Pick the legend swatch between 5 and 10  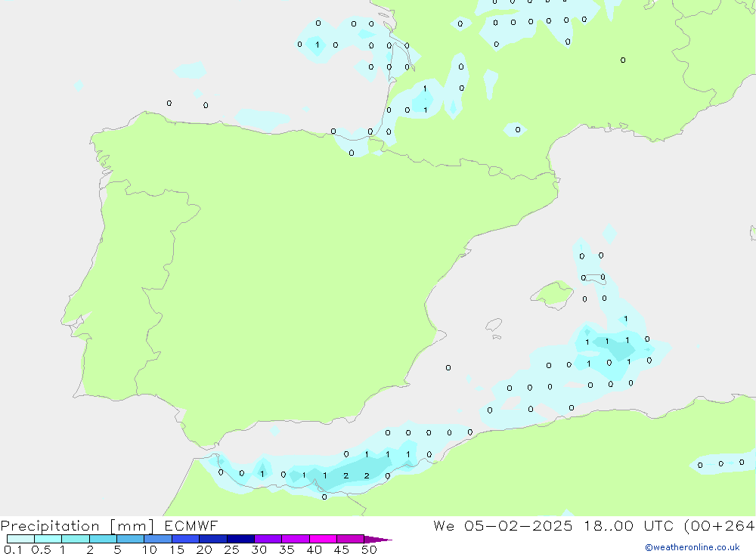point(130,539)
